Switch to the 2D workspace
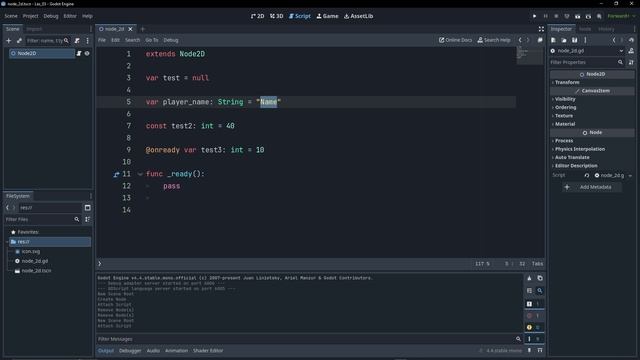This screenshot has height=360, width=640. [258, 16]
